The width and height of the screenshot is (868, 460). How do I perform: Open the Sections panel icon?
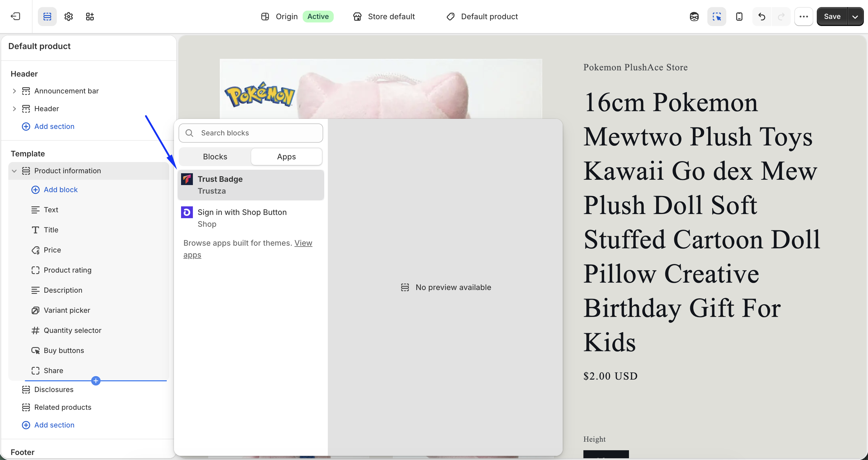47,17
